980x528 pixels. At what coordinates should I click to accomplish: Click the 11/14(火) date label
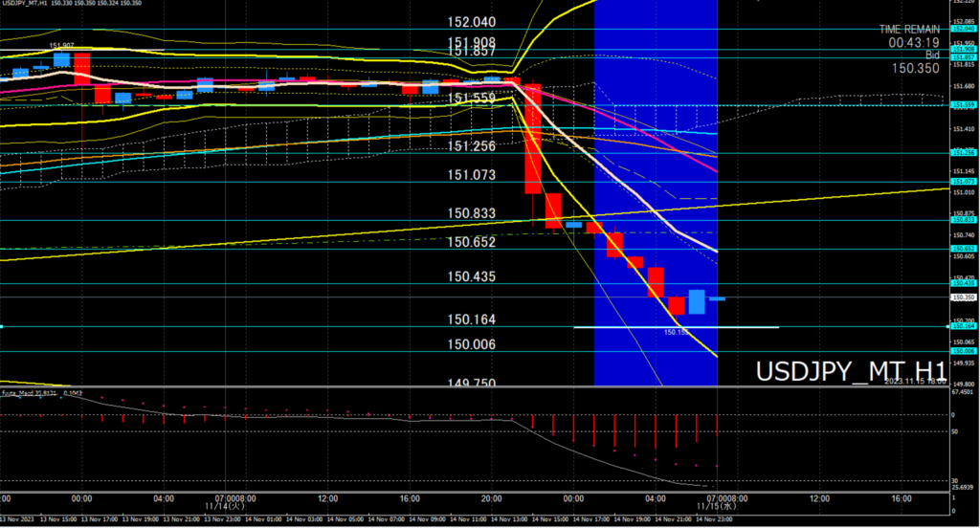(225, 505)
